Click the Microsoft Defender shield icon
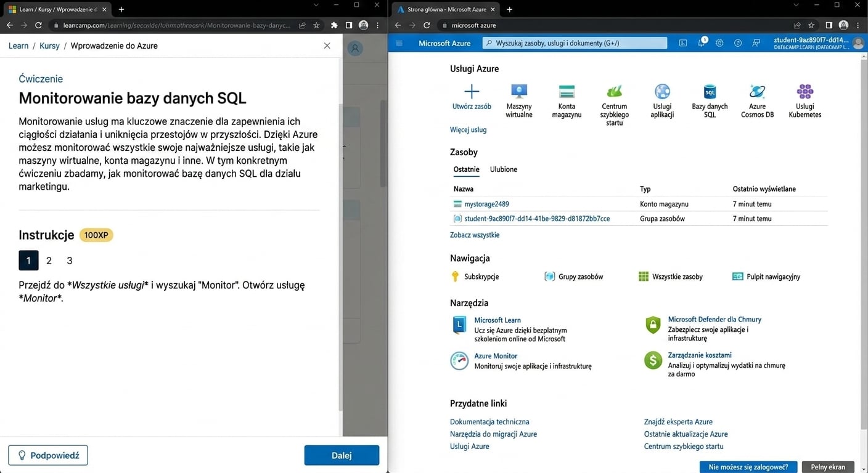Screen dimensions: 868x473 click(653, 325)
